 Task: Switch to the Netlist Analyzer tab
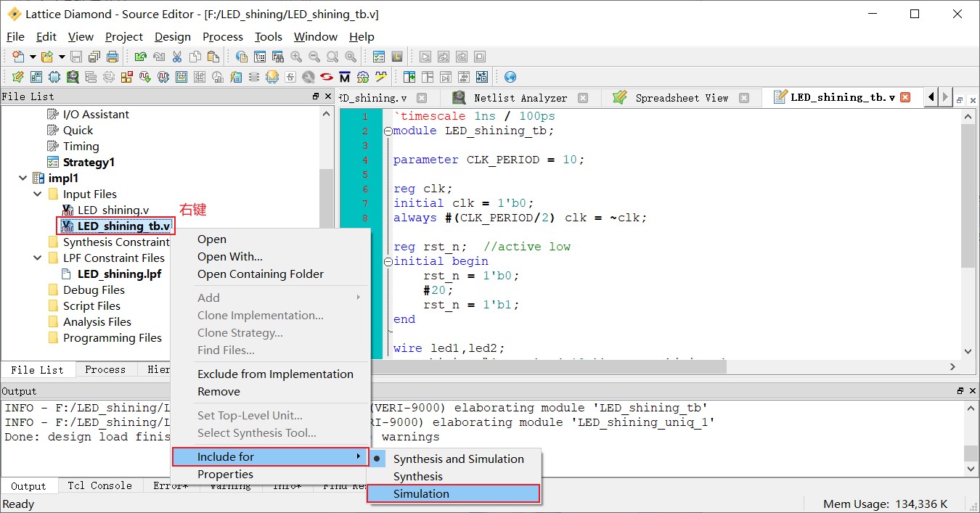pos(520,98)
